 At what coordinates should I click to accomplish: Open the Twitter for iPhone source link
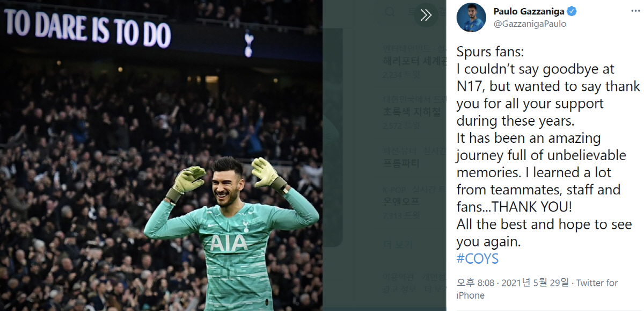[537, 289]
